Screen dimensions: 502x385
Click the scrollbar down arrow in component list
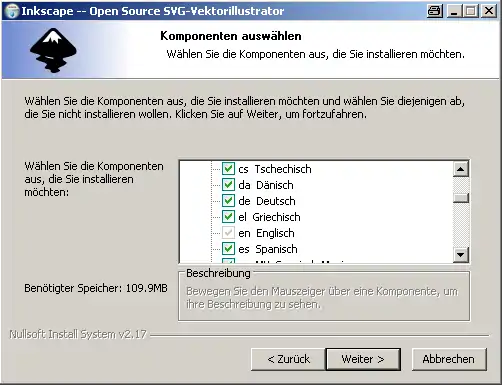click(x=461, y=255)
